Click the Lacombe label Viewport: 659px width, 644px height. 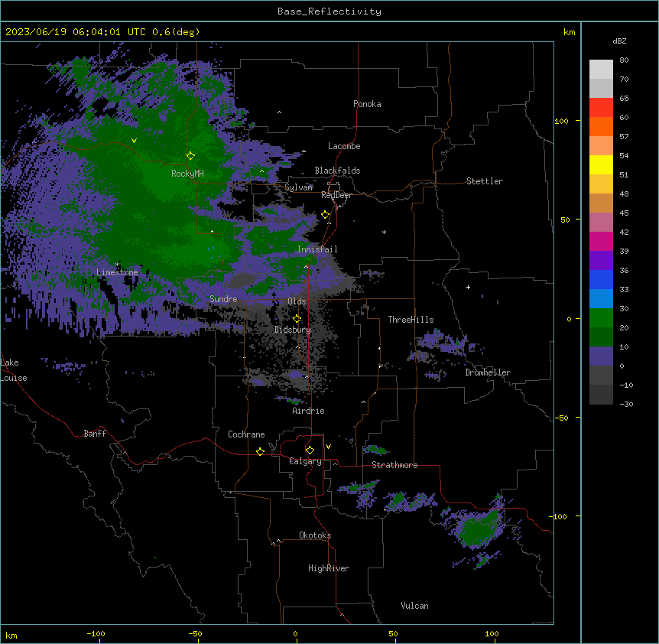click(344, 146)
